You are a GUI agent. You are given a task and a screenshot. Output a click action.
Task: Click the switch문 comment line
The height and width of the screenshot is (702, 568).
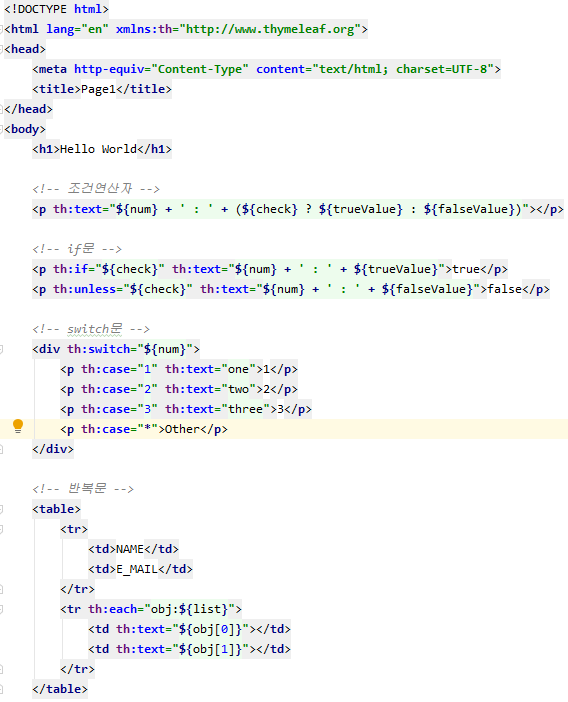[x=91, y=329]
